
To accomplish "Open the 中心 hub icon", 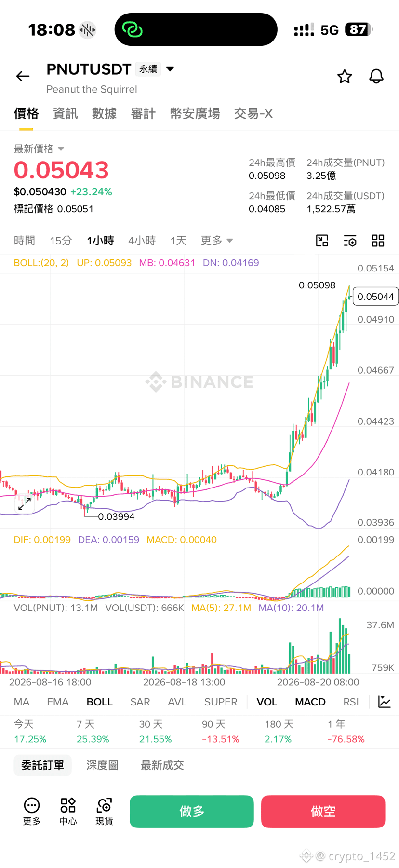I will (x=68, y=811).
